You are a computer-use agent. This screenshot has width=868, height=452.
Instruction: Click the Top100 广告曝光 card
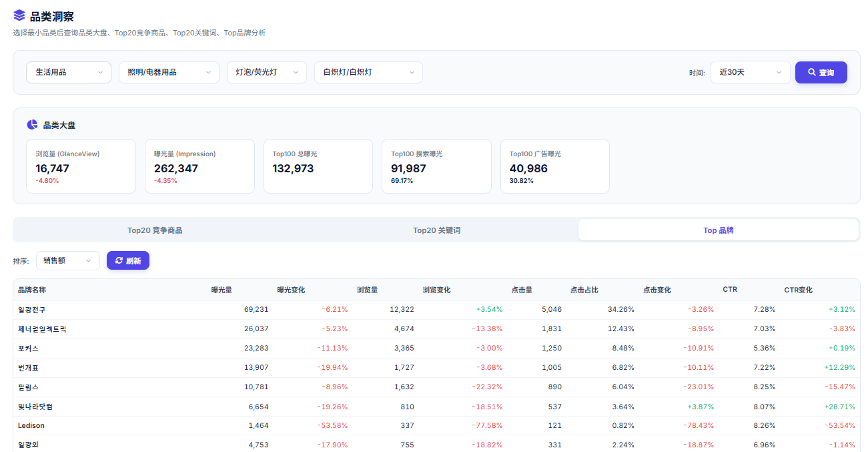point(555,166)
